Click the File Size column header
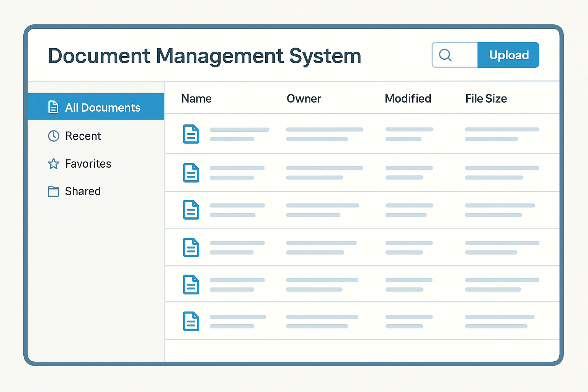Image resolution: width=588 pixels, height=392 pixels. pyautogui.click(x=486, y=98)
